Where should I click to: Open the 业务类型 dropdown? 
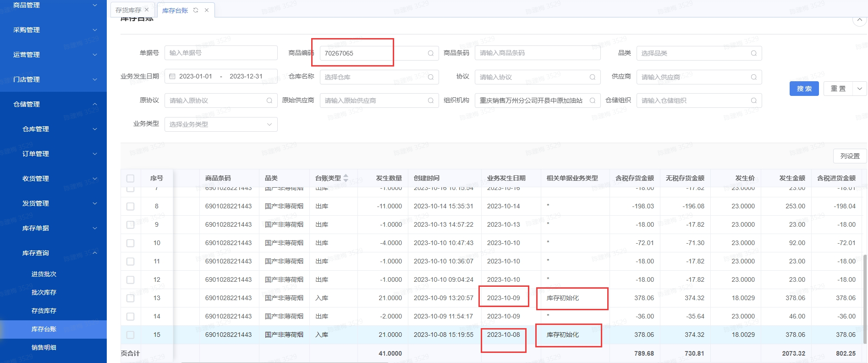tap(221, 124)
